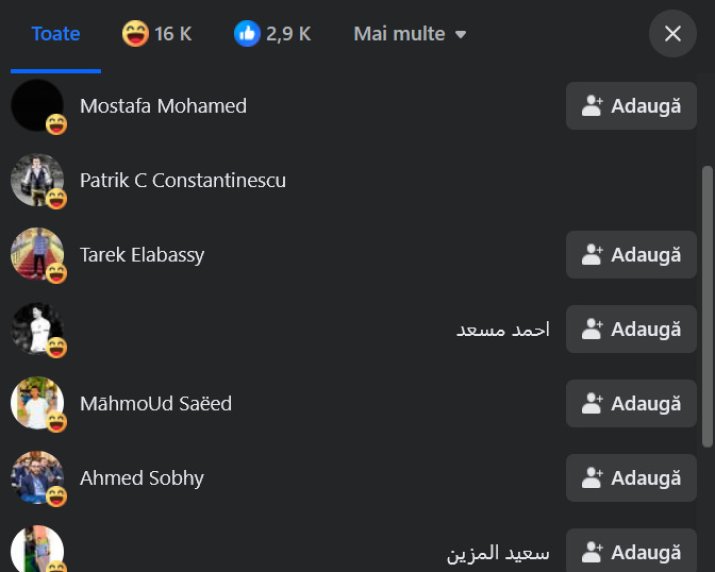This screenshot has width=715, height=572.
Task: Open Mostafa Mohamed's black profile picture
Action: [x=37, y=105]
